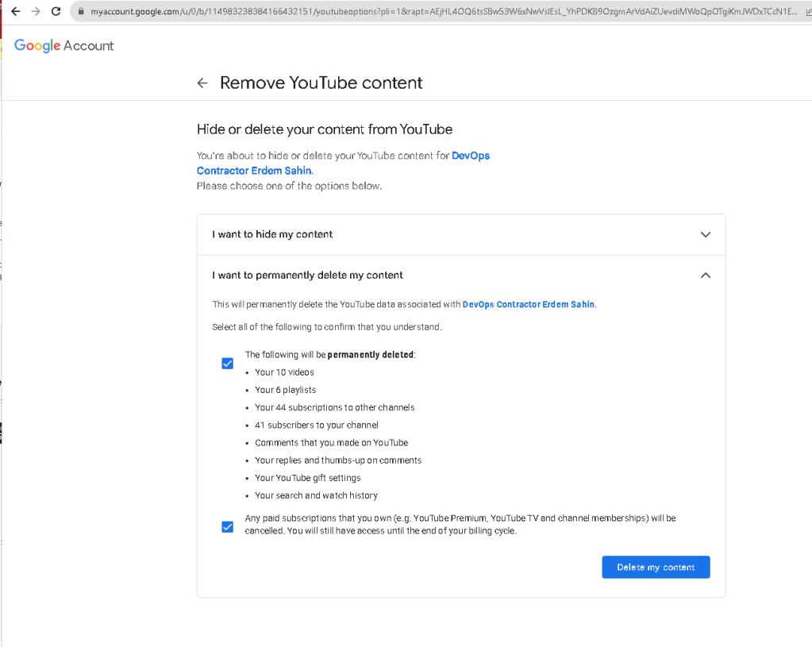
Task: Click Comments that you made on YouTube
Action: [332, 443]
